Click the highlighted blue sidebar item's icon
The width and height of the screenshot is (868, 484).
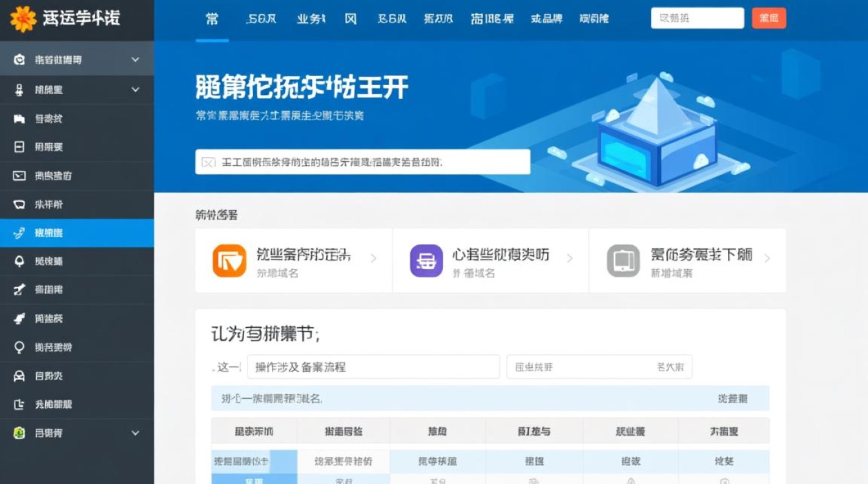19,233
